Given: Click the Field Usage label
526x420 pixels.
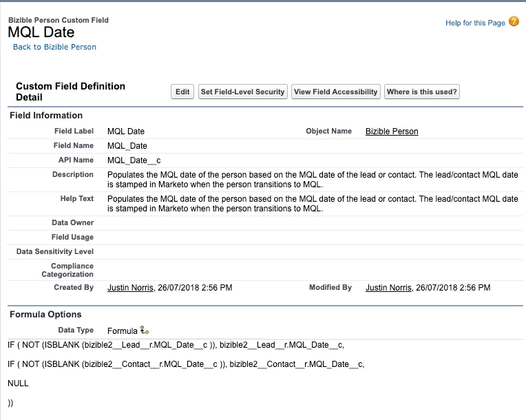Looking at the screenshot, I should click(72, 237).
